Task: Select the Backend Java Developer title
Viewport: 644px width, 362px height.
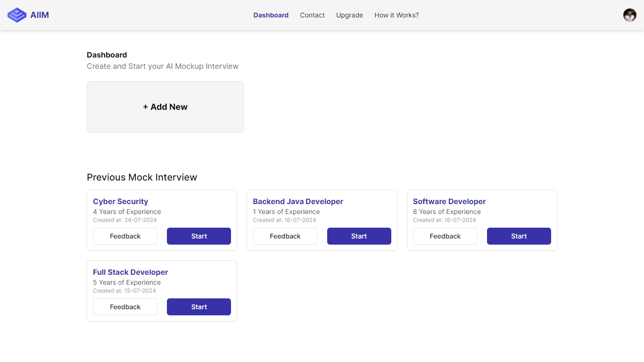Action: pyautogui.click(x=297, y=201)
